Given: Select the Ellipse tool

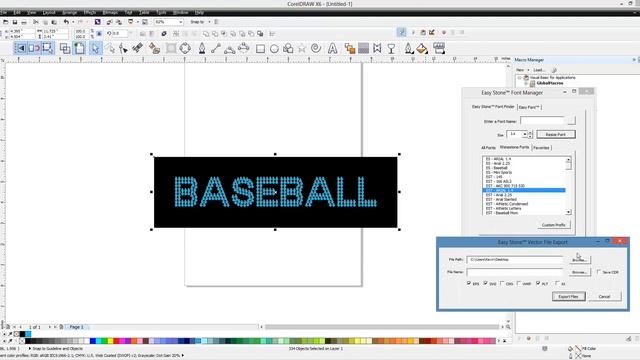Looking at the screenshot, I should pyautogui.click(x=274, y=49).
